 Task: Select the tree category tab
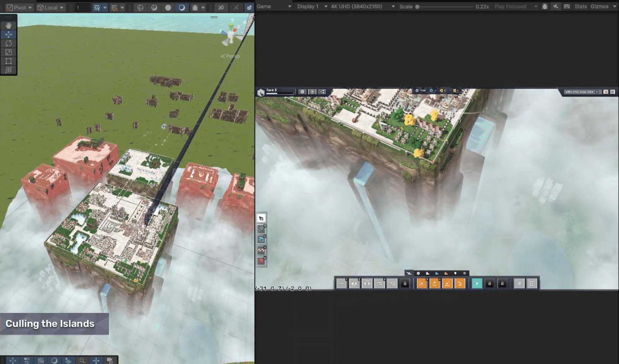(x=455, y=273)
